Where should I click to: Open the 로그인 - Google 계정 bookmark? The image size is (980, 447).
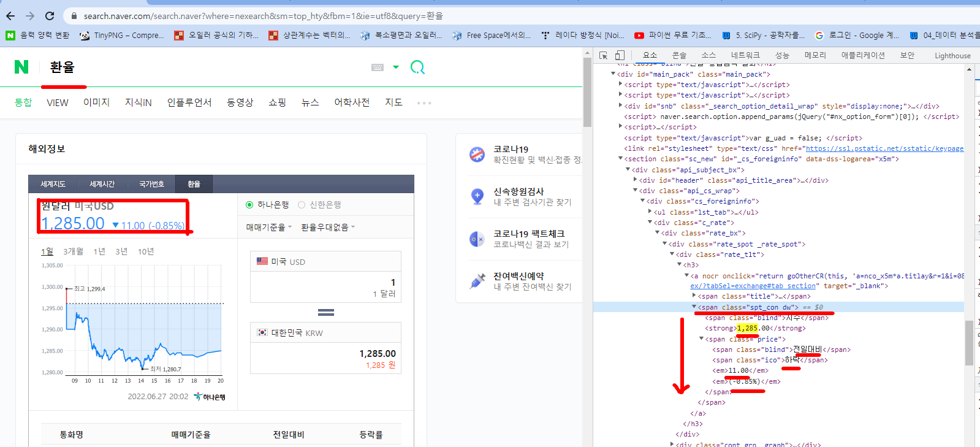click(857, 36)
